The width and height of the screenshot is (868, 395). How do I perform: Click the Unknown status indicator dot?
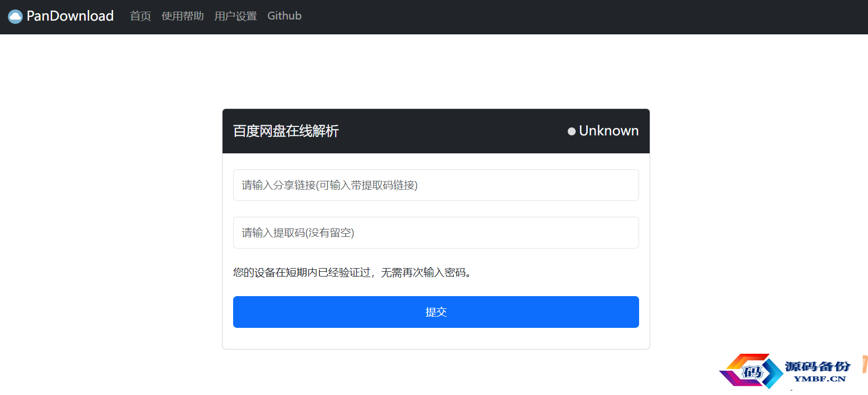pos(571,131)
